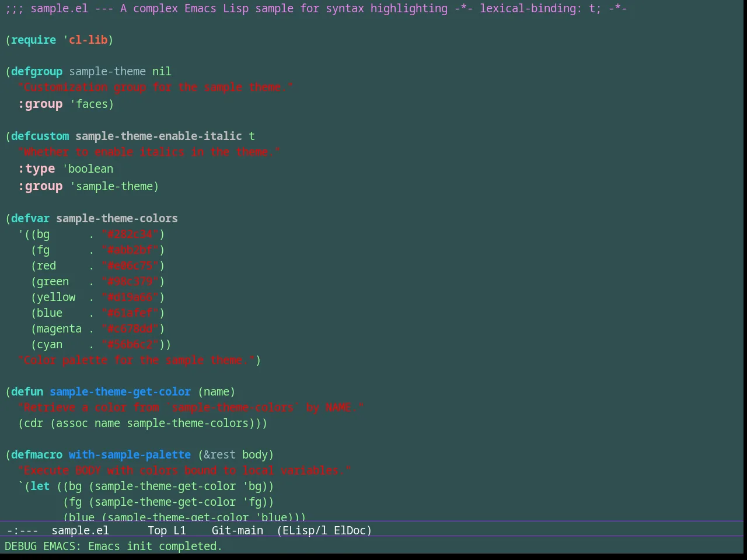Click the "defun" keyword
The width and height of the screenshot is (747, 560).
27,392
